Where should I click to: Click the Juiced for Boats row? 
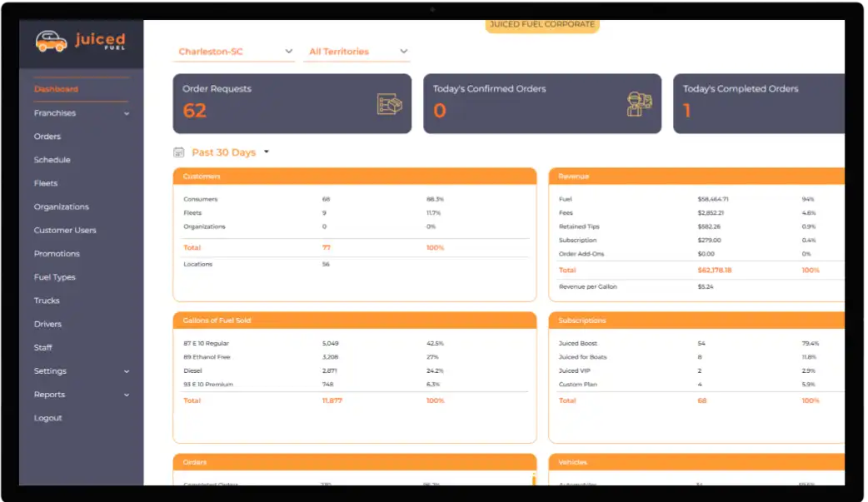701,357
